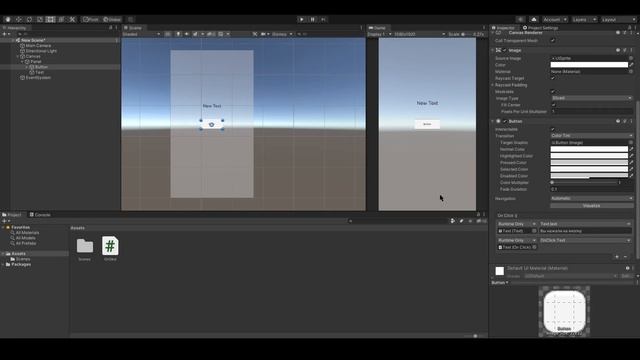Image resolution: width=640 pixels, height=360 pixels.
Task: Open the Layout dropdown
Action: click(x=619, y=19)
